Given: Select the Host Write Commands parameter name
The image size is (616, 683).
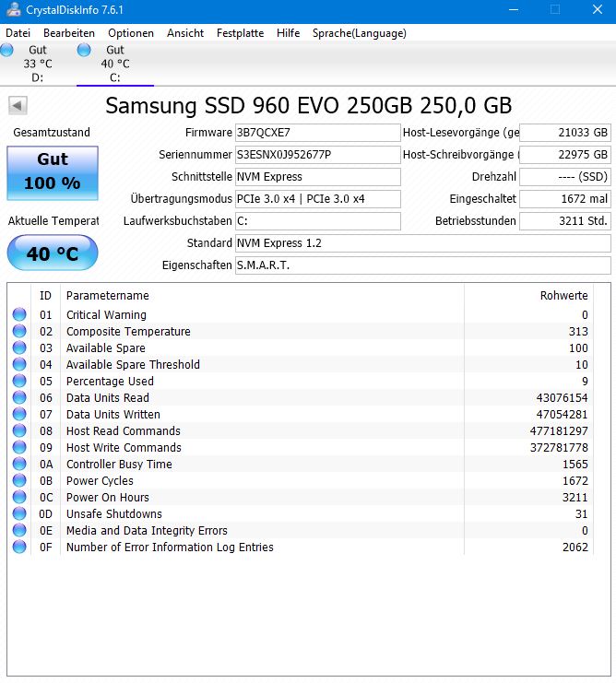Looking at the screenshot, I should 124,447.
